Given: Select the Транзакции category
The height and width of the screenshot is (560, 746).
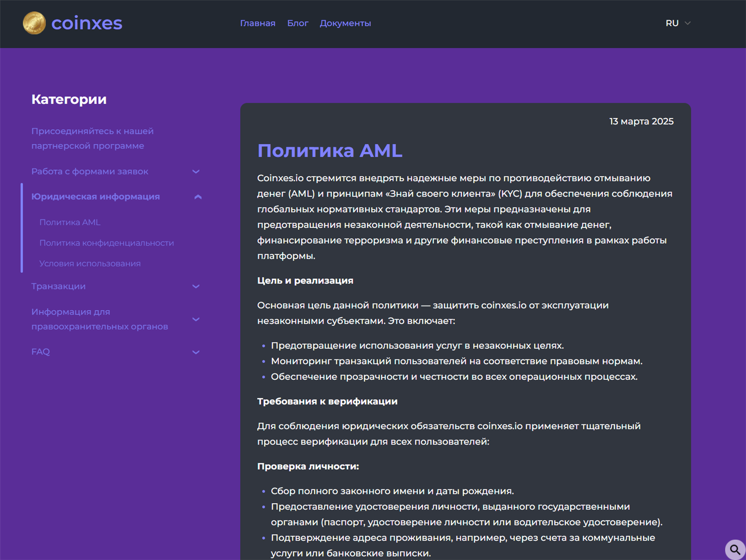Looking at the screenshot, I should pyautogui.click(x=58, y=287).
